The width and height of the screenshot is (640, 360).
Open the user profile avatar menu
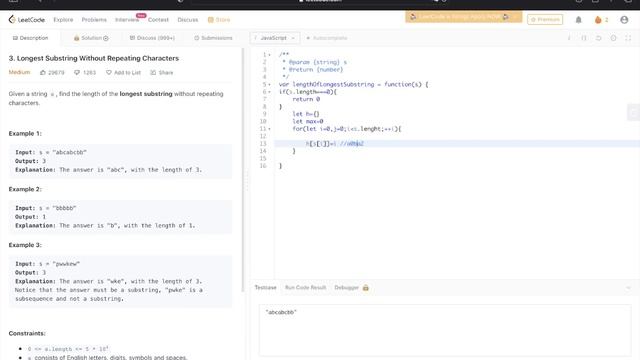click(x=624, y=20)
